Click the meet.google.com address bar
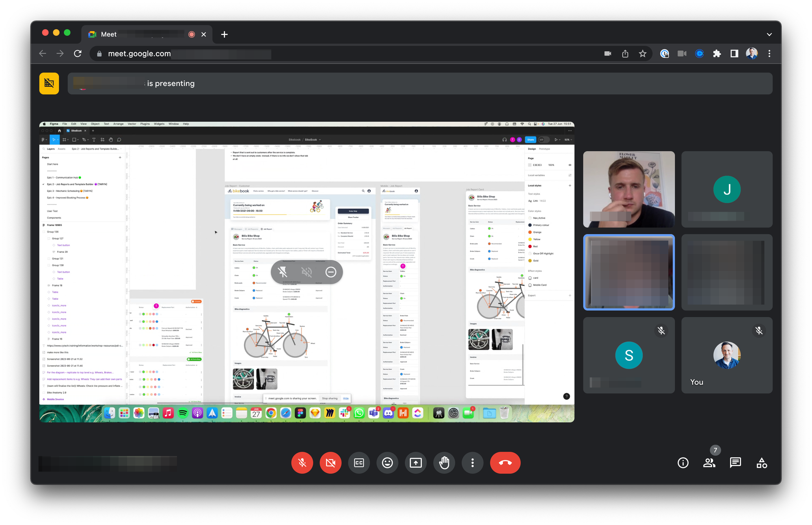 pyautogui.click(x=139, y=54)
